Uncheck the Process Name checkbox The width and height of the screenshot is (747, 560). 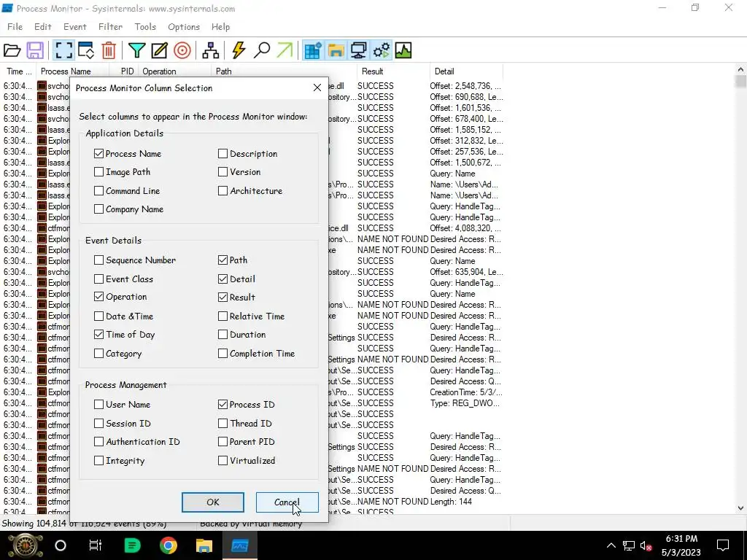click(x=98, y=153)
